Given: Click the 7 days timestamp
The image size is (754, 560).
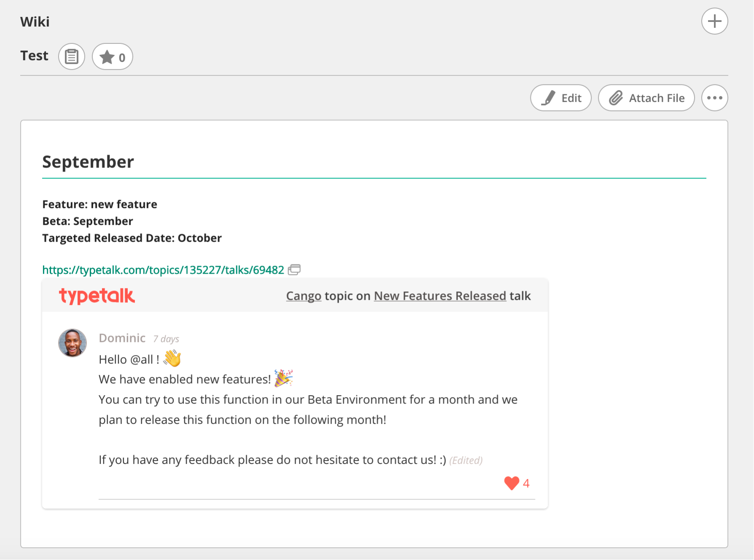Looking at the screenshot, I should (x=166, y=339).
